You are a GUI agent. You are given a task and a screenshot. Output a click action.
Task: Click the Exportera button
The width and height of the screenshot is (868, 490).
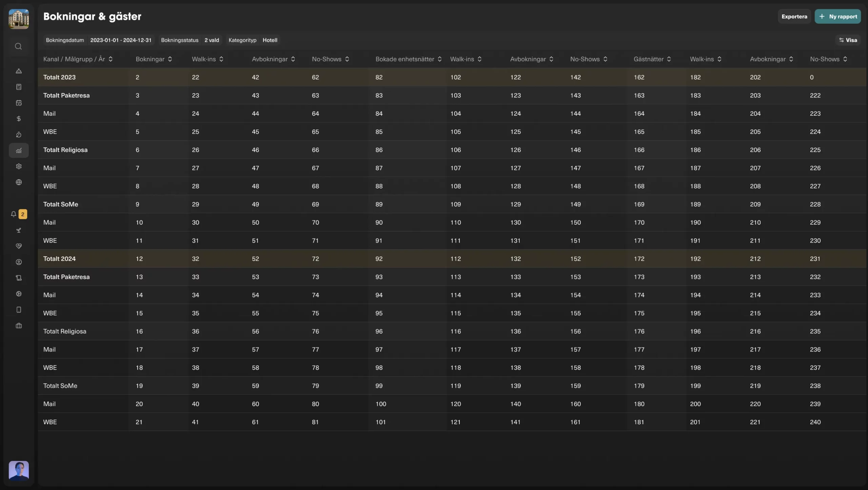coord(794,16)
